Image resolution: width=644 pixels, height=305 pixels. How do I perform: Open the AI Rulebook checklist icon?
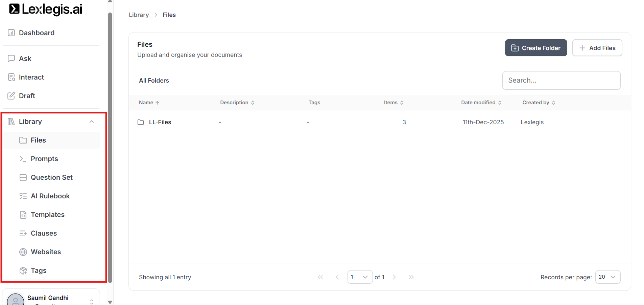coord(23,196)
